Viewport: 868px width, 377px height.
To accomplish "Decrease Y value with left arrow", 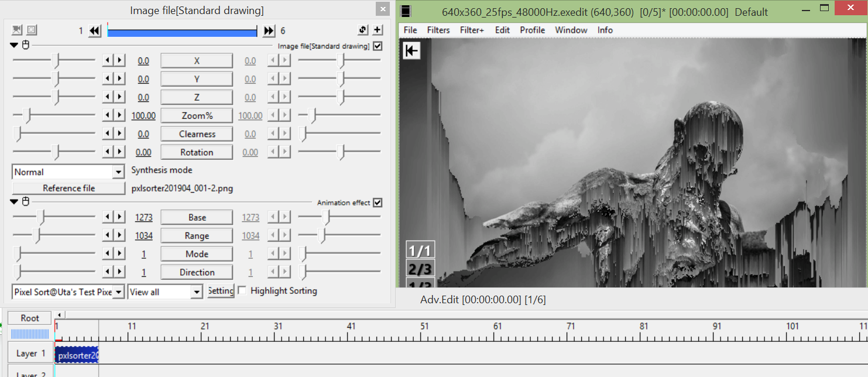I will 108,78.
